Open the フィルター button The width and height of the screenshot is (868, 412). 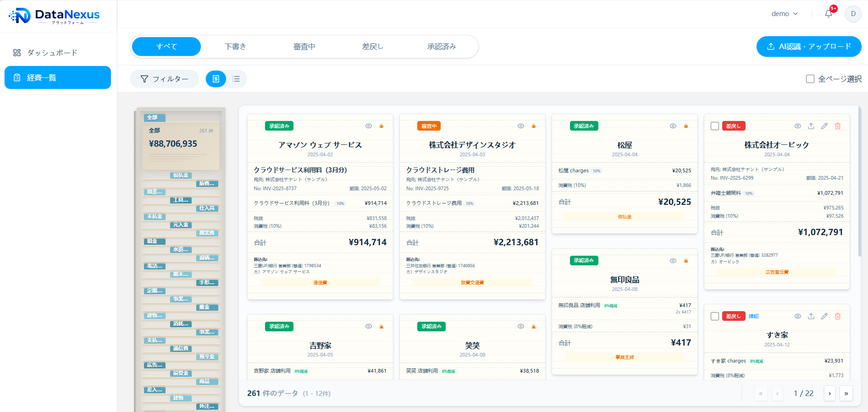click(164, 79)
